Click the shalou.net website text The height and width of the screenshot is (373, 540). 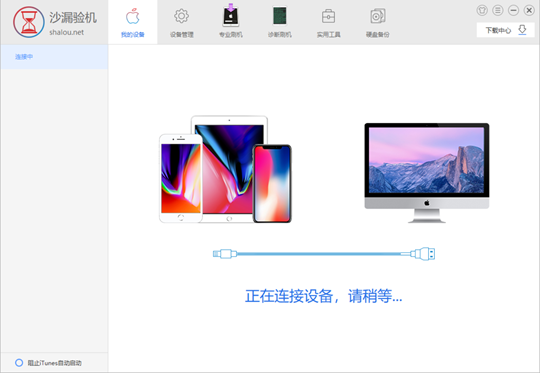[66, 32]
